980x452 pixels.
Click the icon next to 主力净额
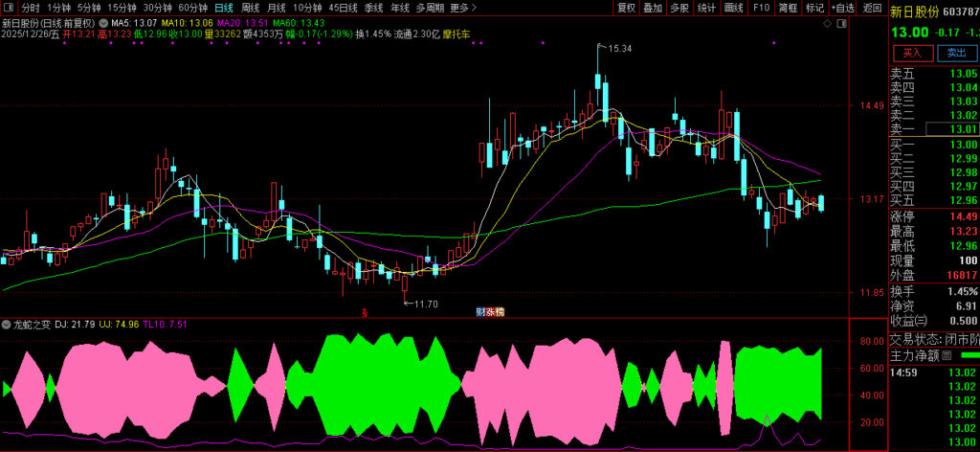[x=947, y=355]
